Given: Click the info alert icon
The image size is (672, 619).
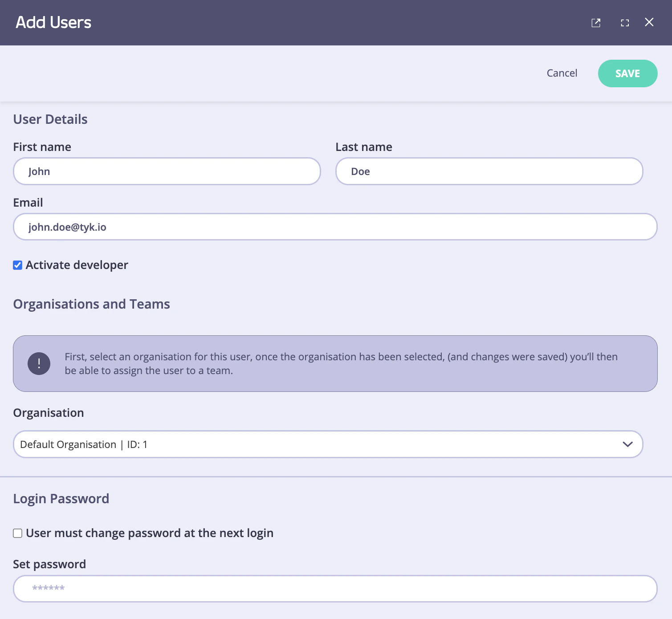Looking at the screenshot, I should tap(39, 363).
